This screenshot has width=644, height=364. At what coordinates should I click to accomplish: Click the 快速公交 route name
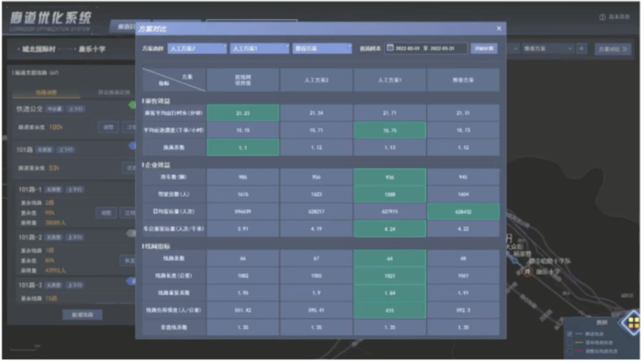[30, 109]
